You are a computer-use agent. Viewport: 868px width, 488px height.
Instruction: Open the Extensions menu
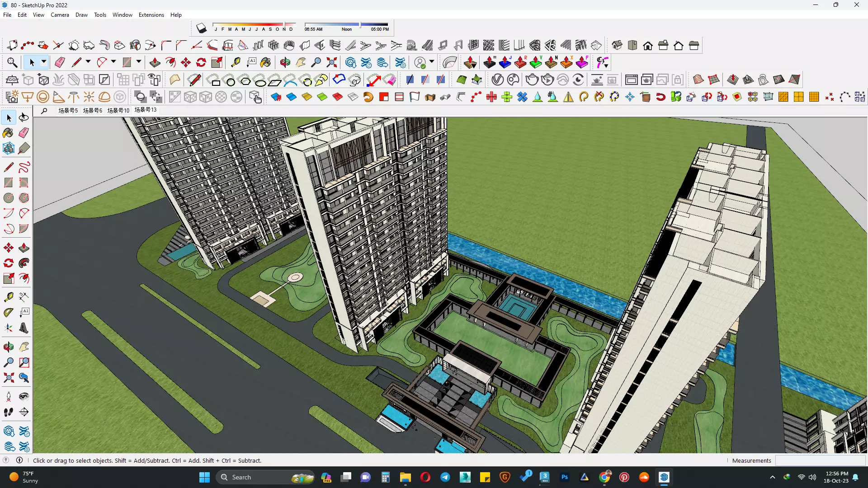(x=151, y=15)
